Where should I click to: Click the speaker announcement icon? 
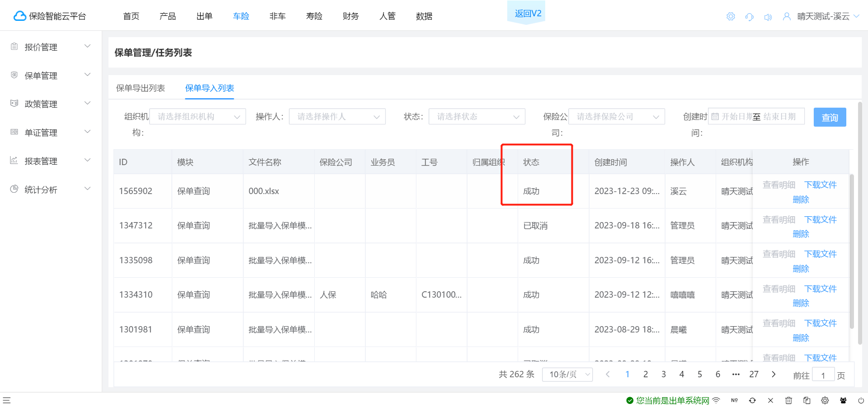768,17
